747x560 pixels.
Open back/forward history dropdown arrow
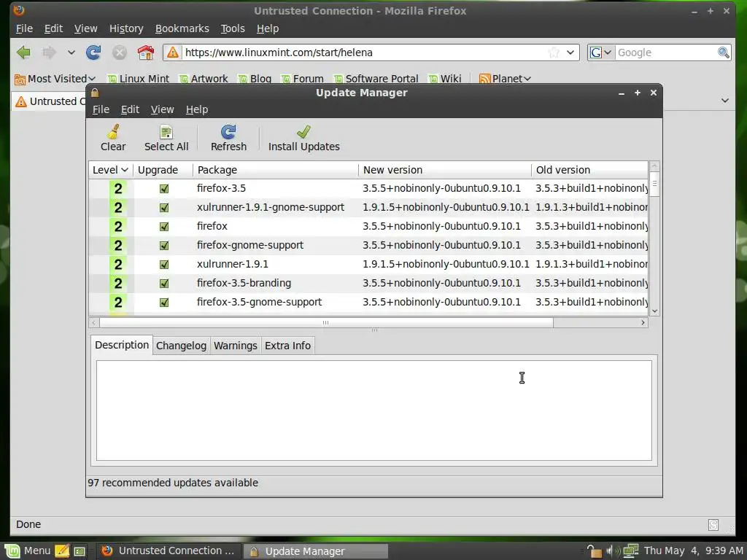[71, 52]
